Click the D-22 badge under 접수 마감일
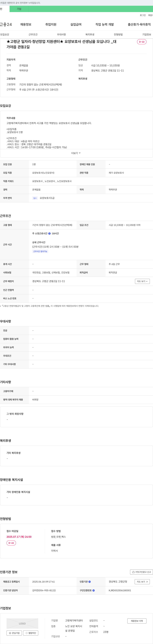Viewport: 153px width, 644px height. point(11,543)
